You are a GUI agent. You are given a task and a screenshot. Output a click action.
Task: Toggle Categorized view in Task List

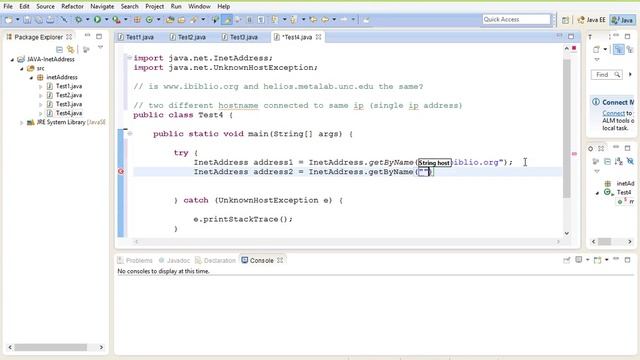pyautogui.click(x=619, y=49)
